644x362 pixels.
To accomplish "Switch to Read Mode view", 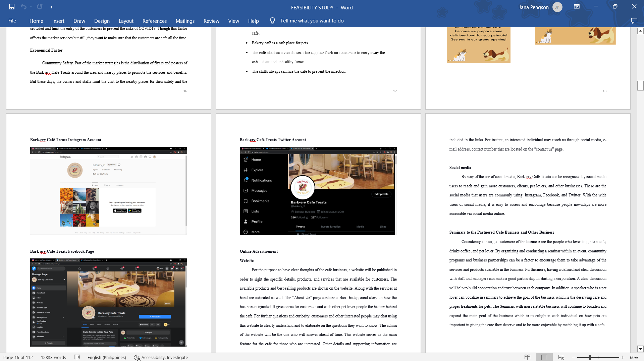I will (x=527, y=357).
